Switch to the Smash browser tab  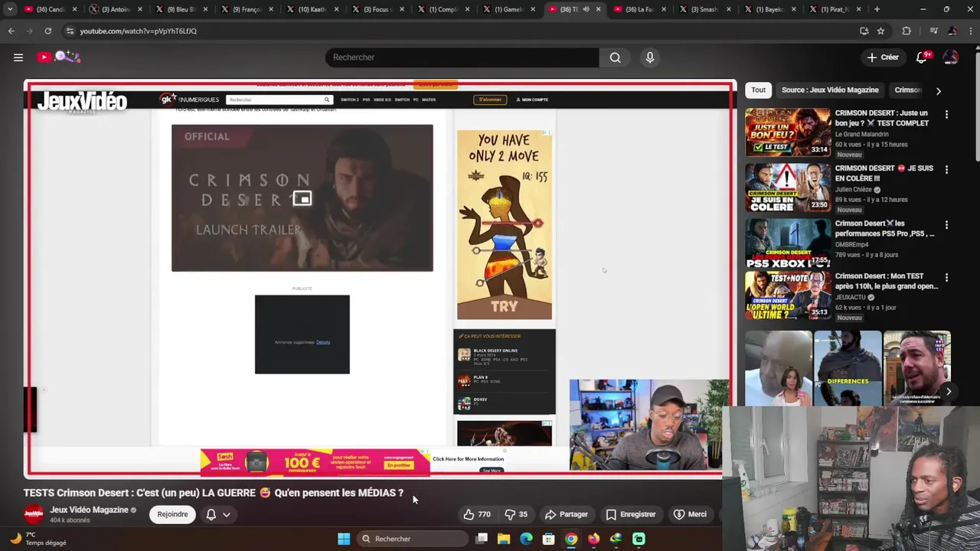coord(704,9)
